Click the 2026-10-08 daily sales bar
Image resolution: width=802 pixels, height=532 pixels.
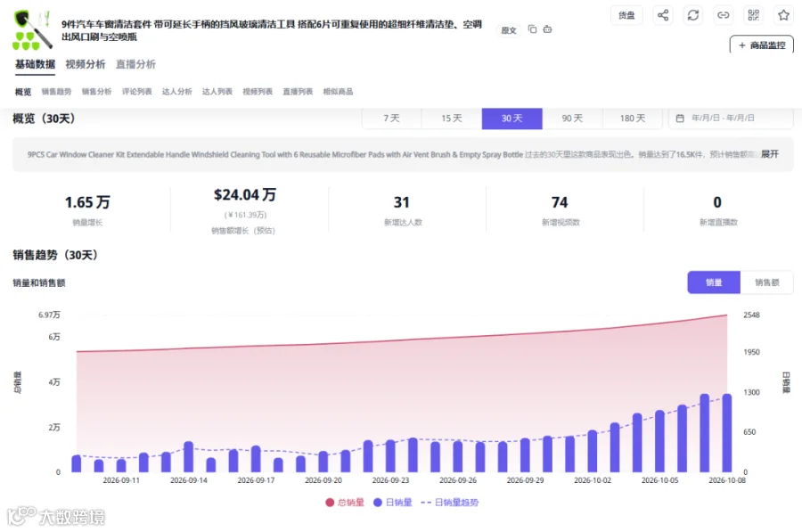tap(727, 433)
